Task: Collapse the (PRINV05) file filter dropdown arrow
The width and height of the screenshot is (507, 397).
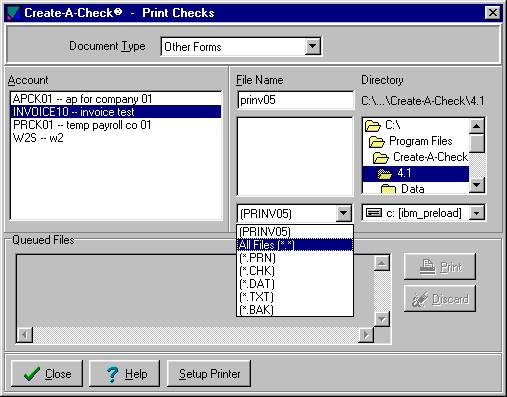Action: 343,213
